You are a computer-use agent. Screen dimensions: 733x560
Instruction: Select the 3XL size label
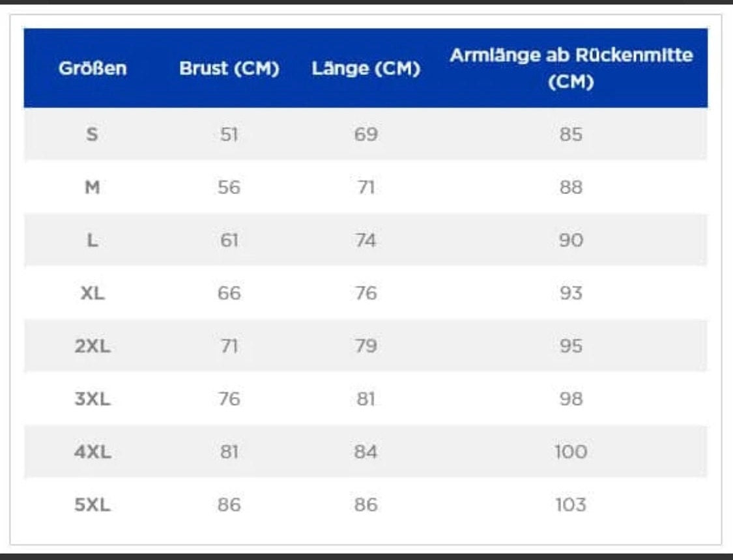[93, 399]
